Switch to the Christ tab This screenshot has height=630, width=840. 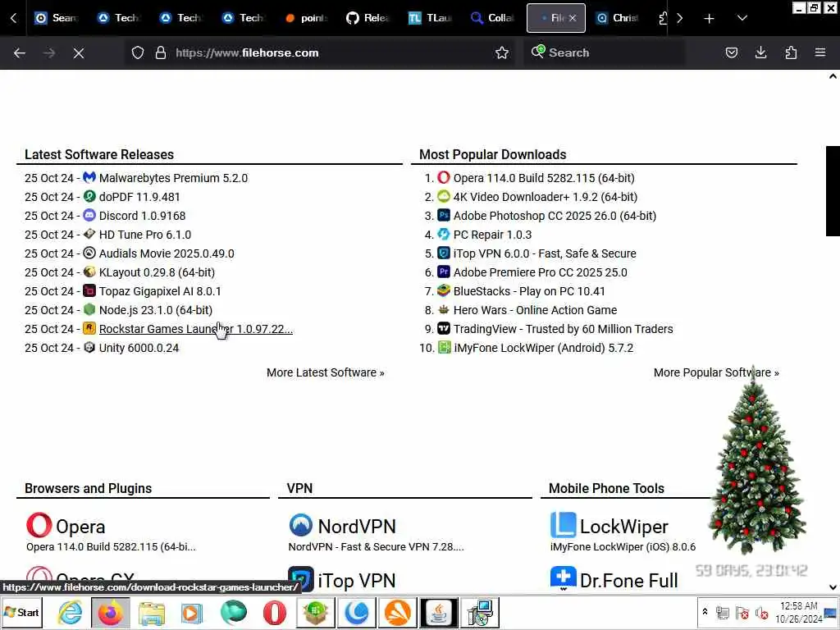point(617,18)
